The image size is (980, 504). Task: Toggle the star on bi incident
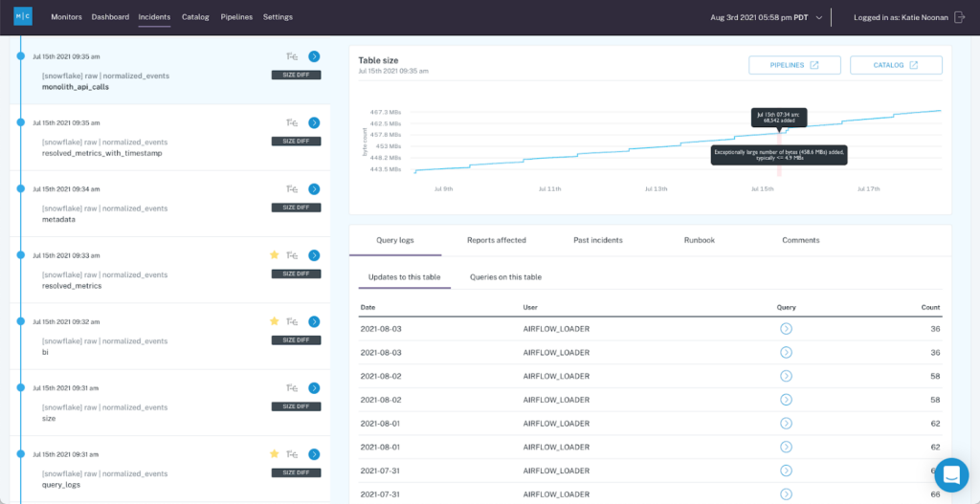point(274,321)
